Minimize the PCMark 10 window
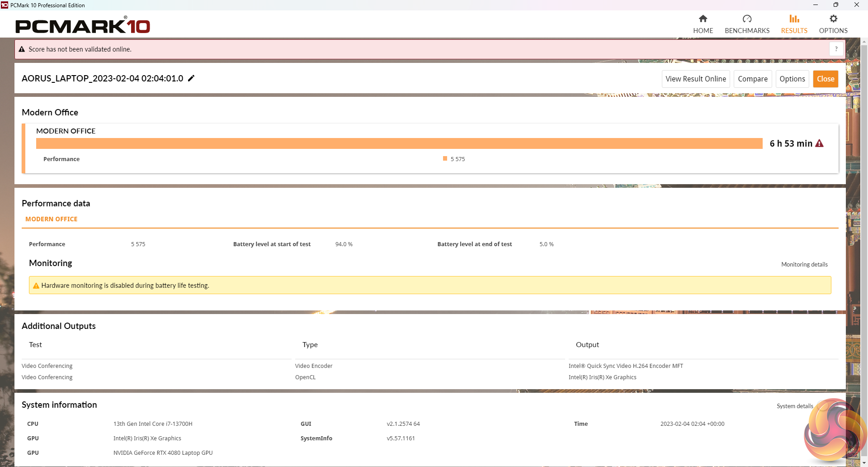The height and width of the screenshot is (467, 868). tap(815, 5)
